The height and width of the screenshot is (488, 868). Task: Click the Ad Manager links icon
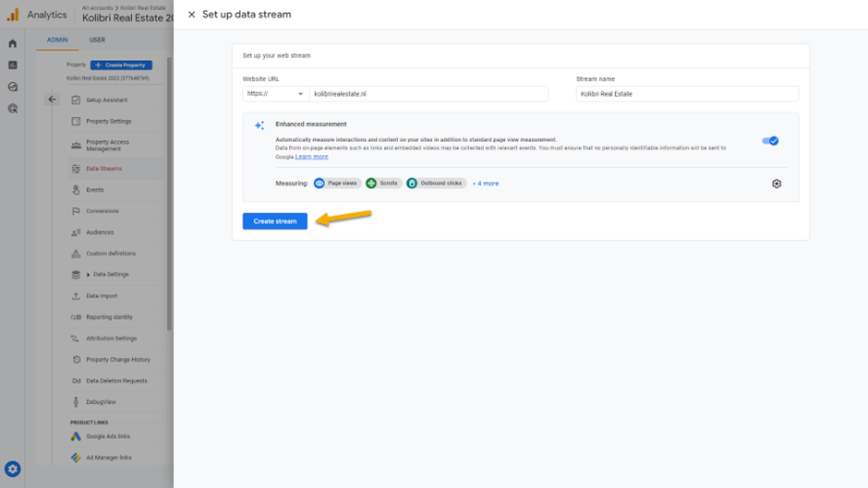(76, 458)
